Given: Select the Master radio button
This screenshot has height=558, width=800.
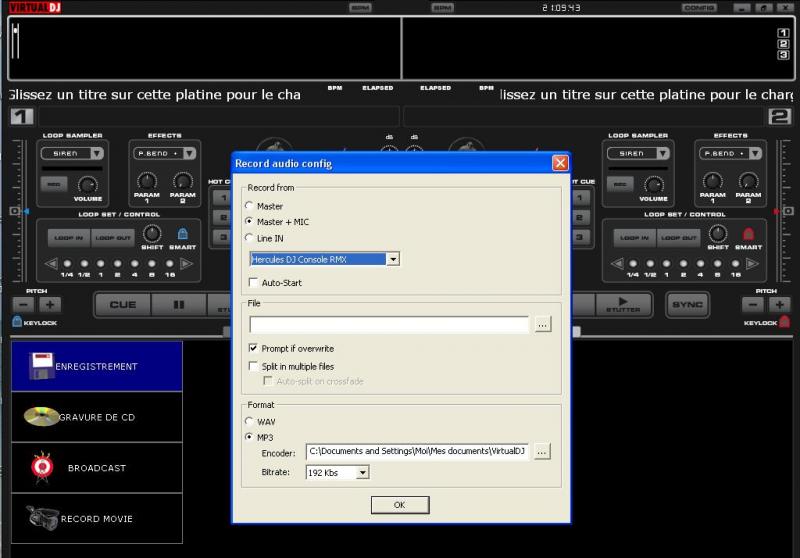Looking at the screenshot, I should click(250, 206).
